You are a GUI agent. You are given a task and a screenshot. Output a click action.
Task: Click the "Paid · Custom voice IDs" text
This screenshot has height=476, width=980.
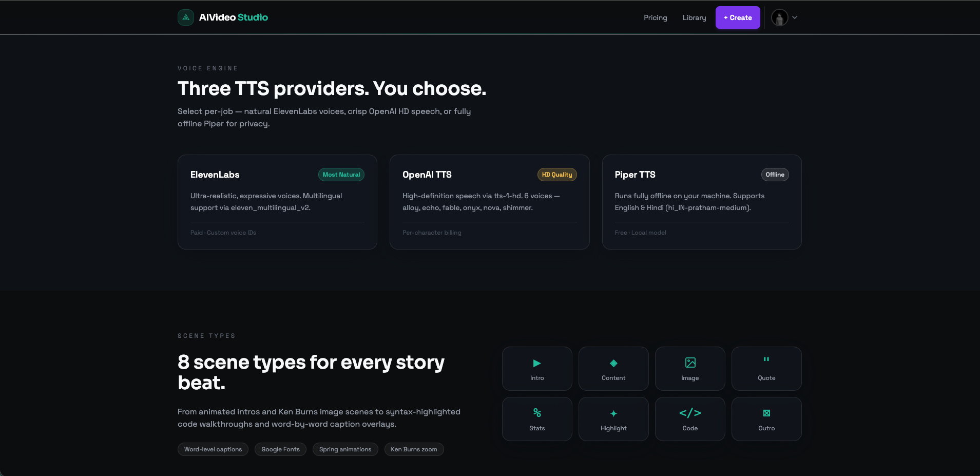(x=223, y=233)
